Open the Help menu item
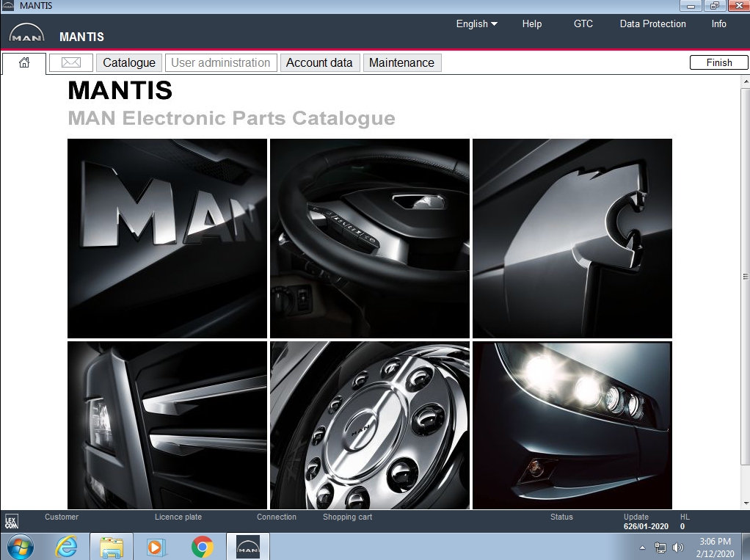Screen dimensions: 750x560 pos(531,23)
